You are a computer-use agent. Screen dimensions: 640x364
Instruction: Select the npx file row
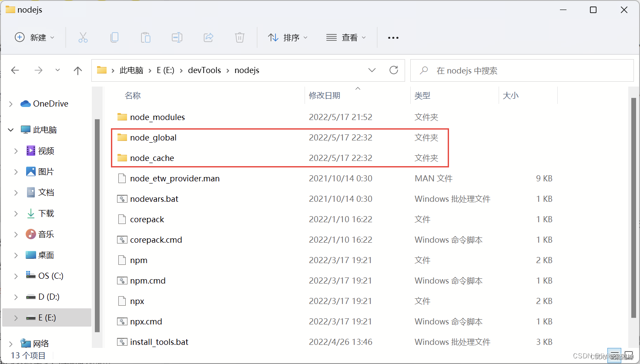(335, 301)
